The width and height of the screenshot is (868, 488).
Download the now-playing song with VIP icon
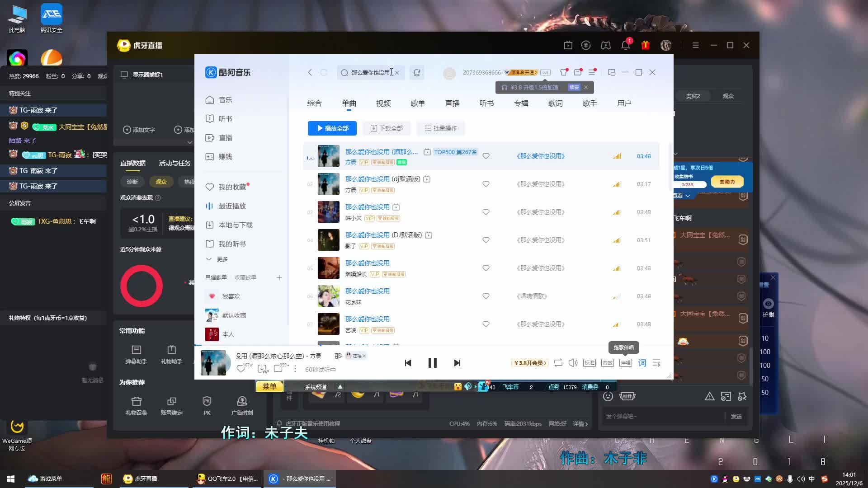pyautogui.click(x=263, y=369)
